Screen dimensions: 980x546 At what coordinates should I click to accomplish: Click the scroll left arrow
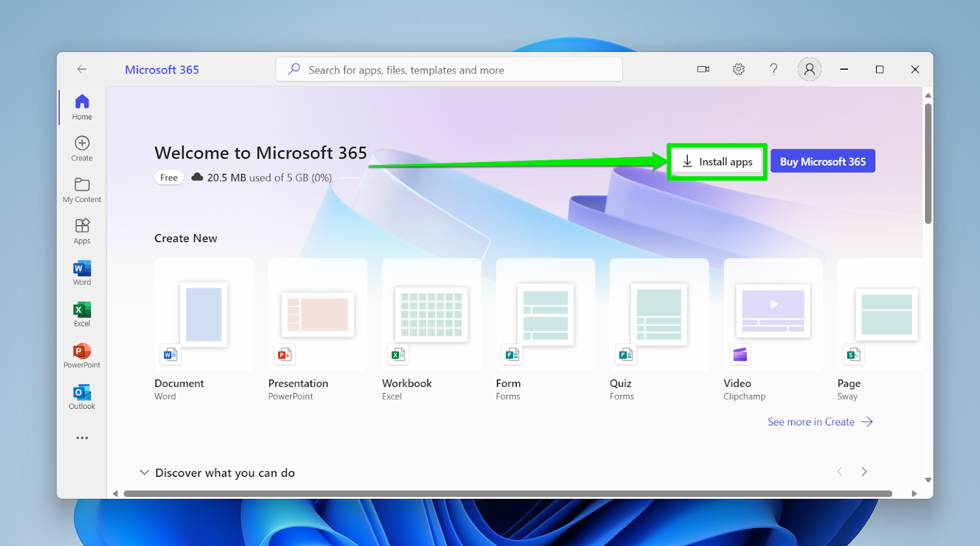(115, 493)
